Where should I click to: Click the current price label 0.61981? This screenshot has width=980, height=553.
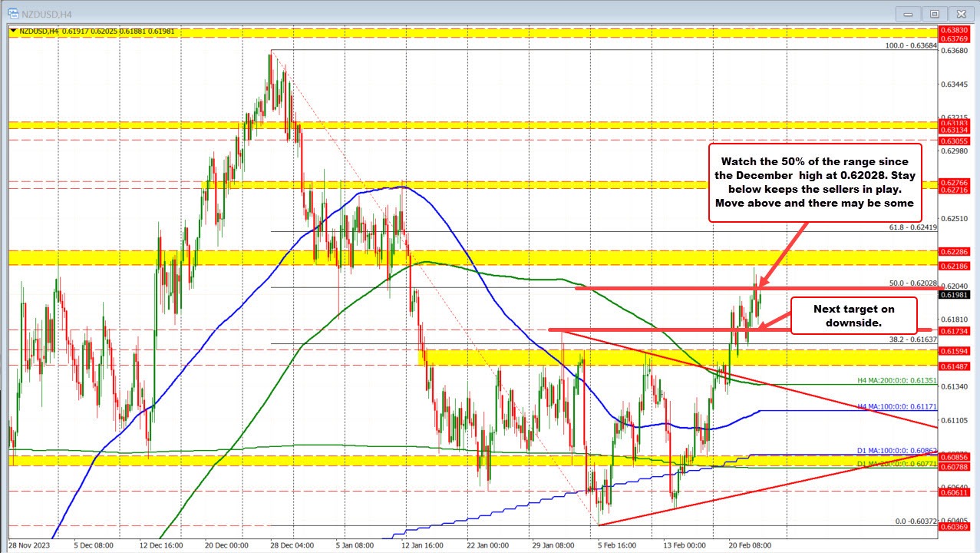pyautogui.click(x=953, y=294)
